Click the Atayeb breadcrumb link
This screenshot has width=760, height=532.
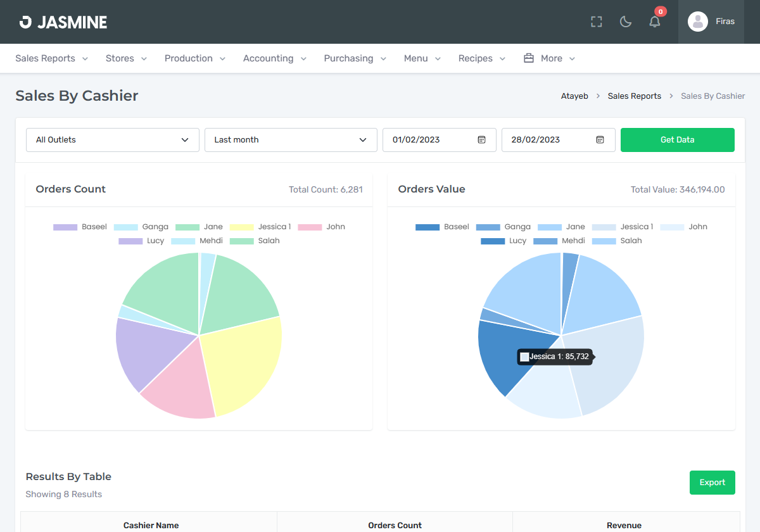[x=574, y=96]
